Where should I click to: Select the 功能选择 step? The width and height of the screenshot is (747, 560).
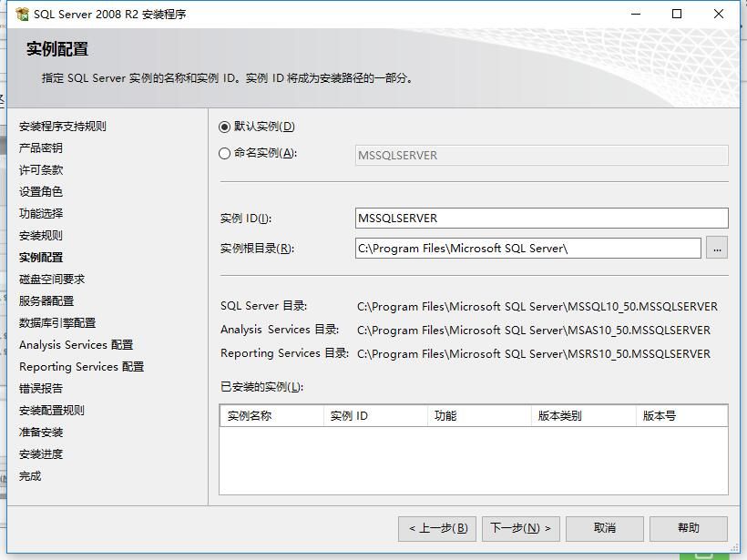tap(40, 214)
